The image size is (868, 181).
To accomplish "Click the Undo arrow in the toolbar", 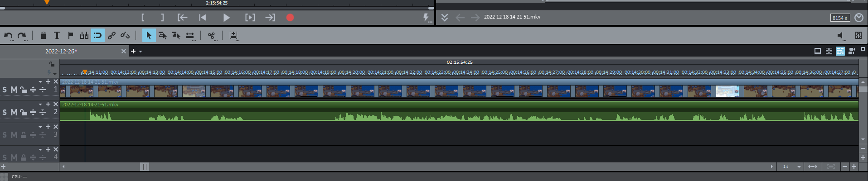I will pyautogui.click(x=8, y=35).
